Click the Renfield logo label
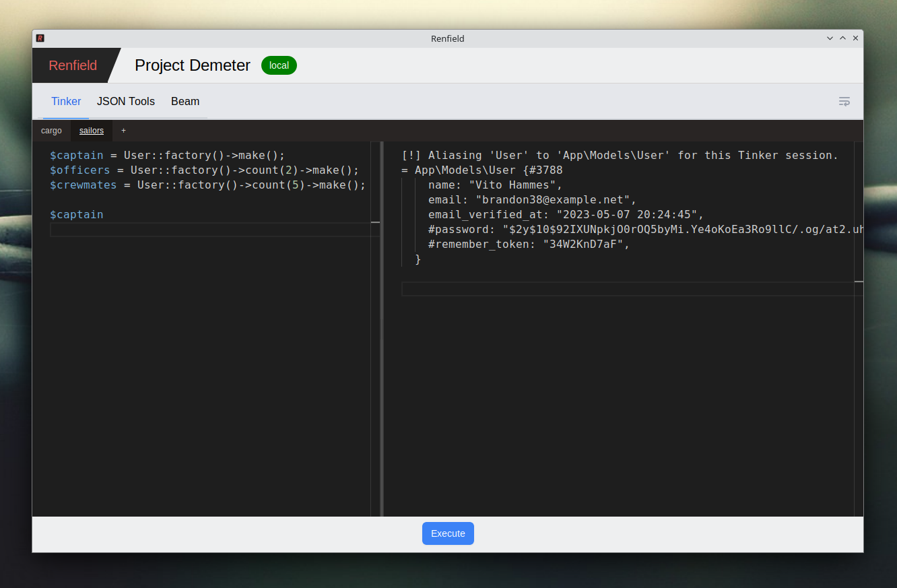This screenshot has height=588, width=897. (73, 65)
